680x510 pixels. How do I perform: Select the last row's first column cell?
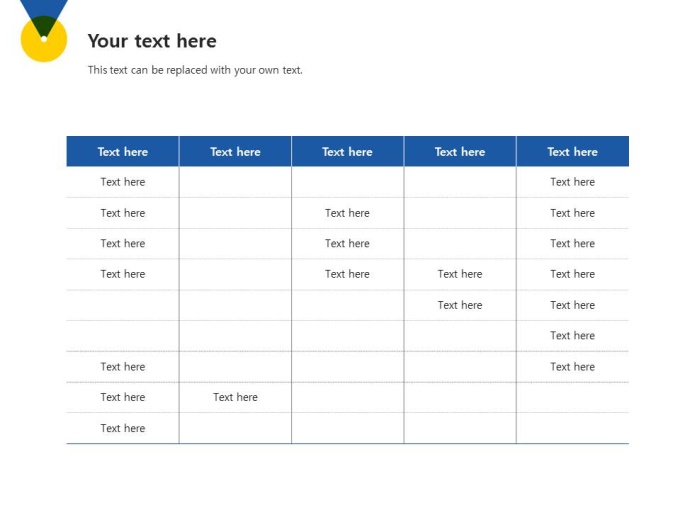point(123,428)
